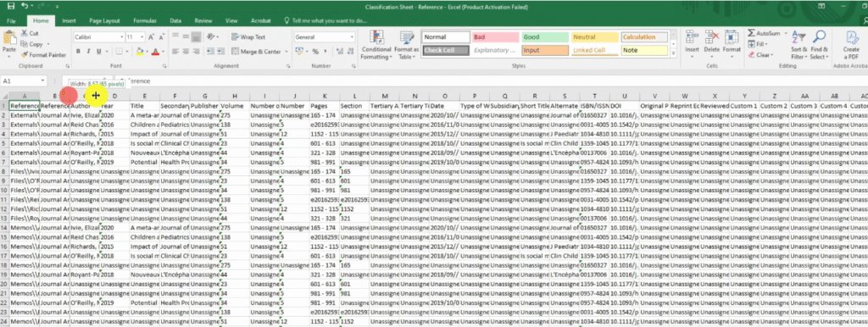Screen dimensions: 868x327
Task: Open the Undo history dropdown arrow
Action: click(x=31, y=6)
